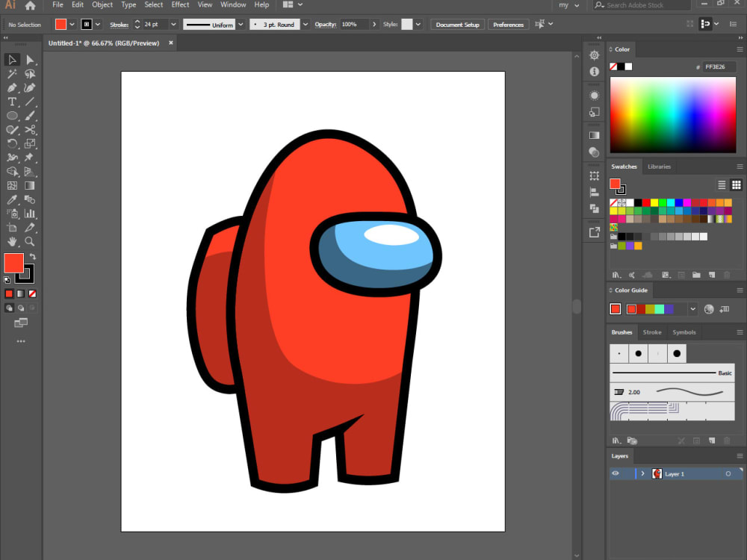
Task: Open the Export panel icon in dock
Action: pyautogui.click(x=594, y=232)
